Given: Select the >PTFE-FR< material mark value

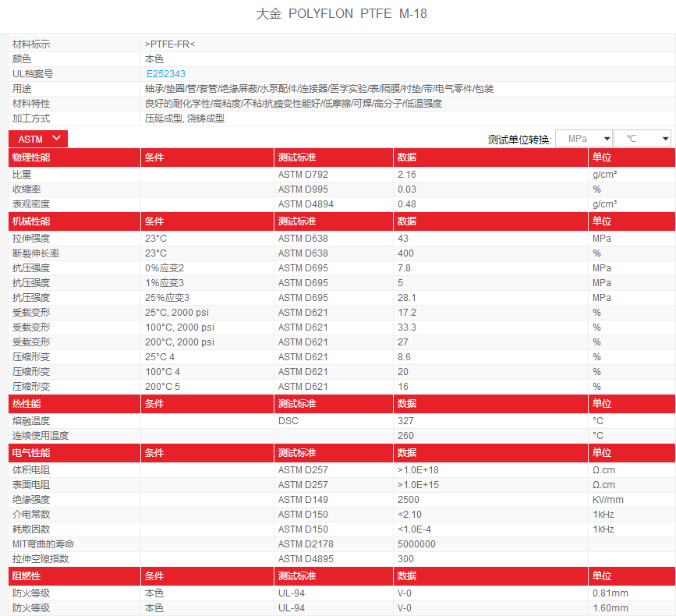Looking at the screenshot, I should tap(170, 44).
